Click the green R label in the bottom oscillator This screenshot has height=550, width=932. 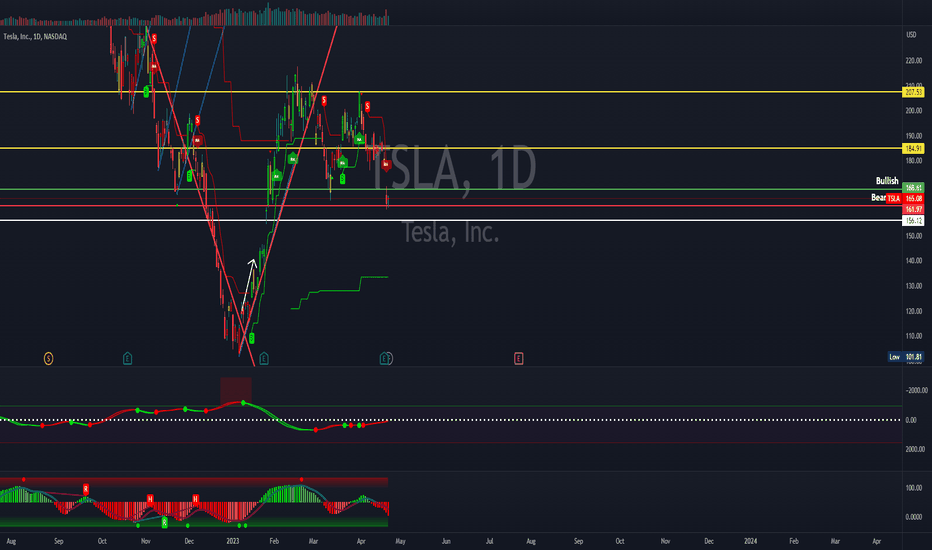point(165,523)
